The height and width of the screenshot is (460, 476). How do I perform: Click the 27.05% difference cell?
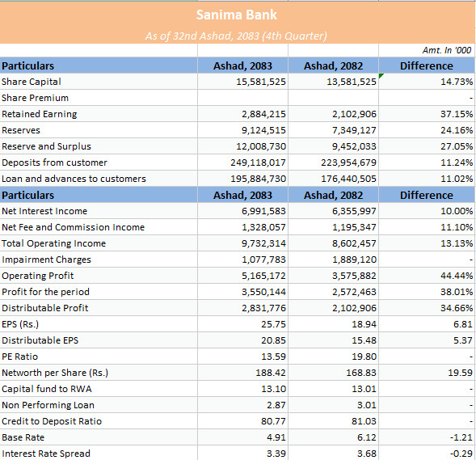click(457, 146)
